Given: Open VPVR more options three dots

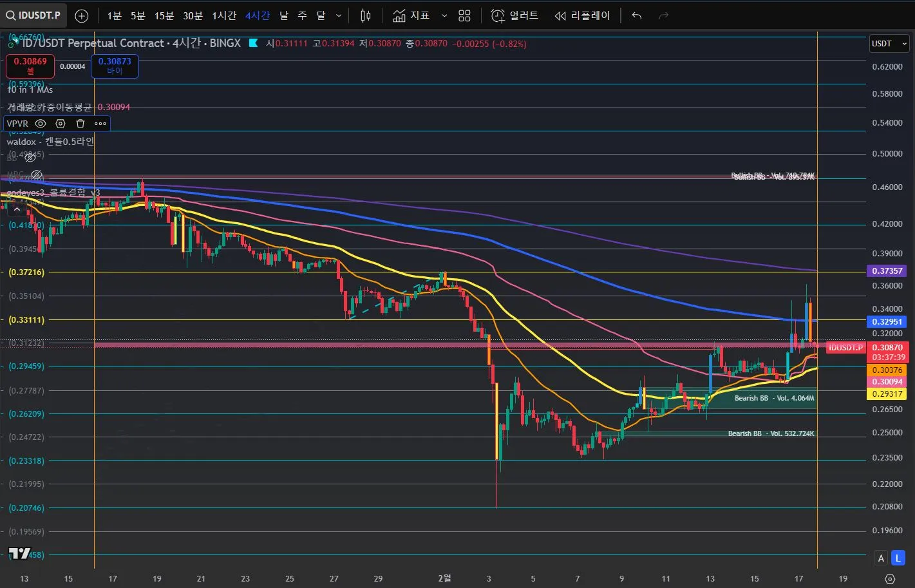Looking at the screenshot, I should tap(100, 124).
